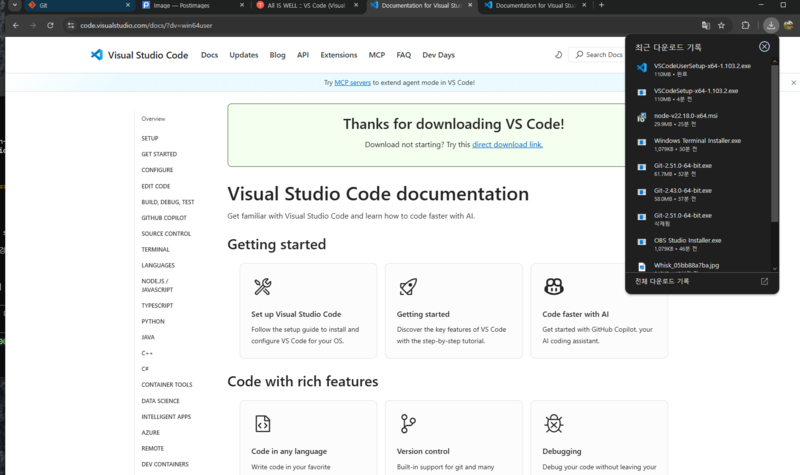
Task: Toggle dark theme with the moon icon
Action: [x=559, y=55]
